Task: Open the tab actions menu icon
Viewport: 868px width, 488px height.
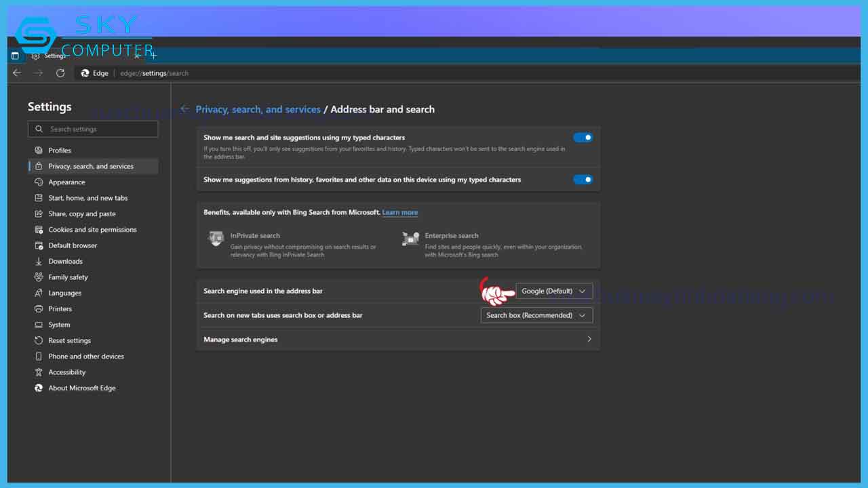Action: tap(15, 56)
